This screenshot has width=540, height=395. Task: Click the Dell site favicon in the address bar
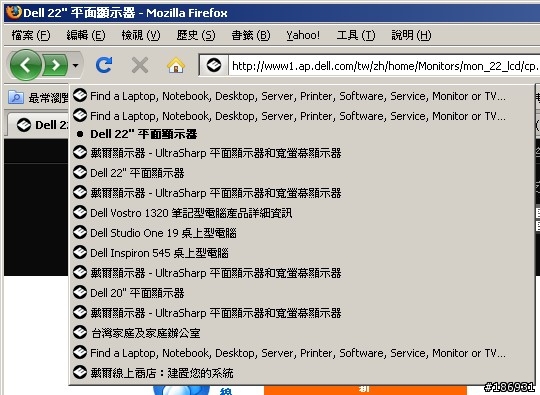214,65
